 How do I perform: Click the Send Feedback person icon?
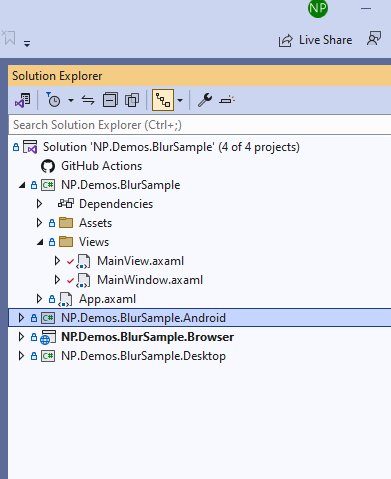(x=374, y=39)
